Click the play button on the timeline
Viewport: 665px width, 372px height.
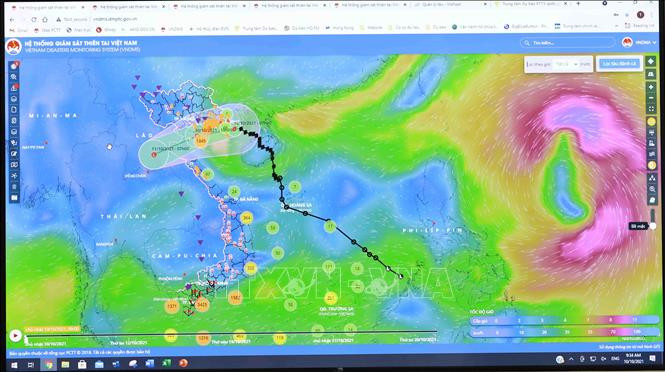click(15, 336)
